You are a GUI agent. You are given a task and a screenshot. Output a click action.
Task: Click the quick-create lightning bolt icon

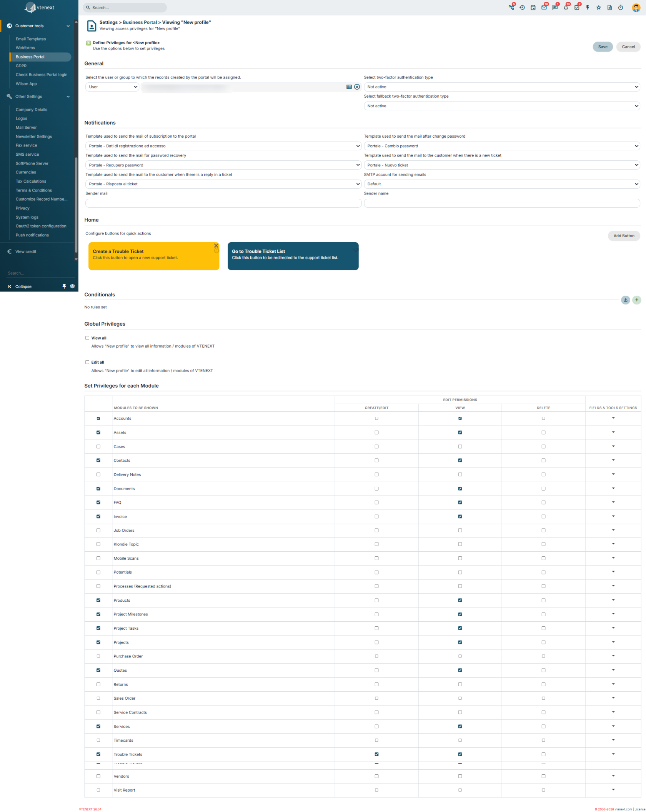click(588, 8)
